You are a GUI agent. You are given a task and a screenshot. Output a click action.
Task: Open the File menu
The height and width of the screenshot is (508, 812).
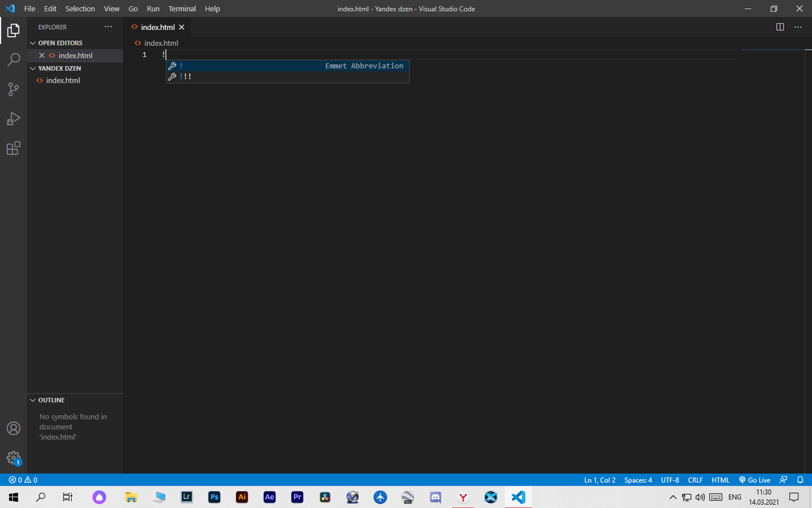pos(30,9)
